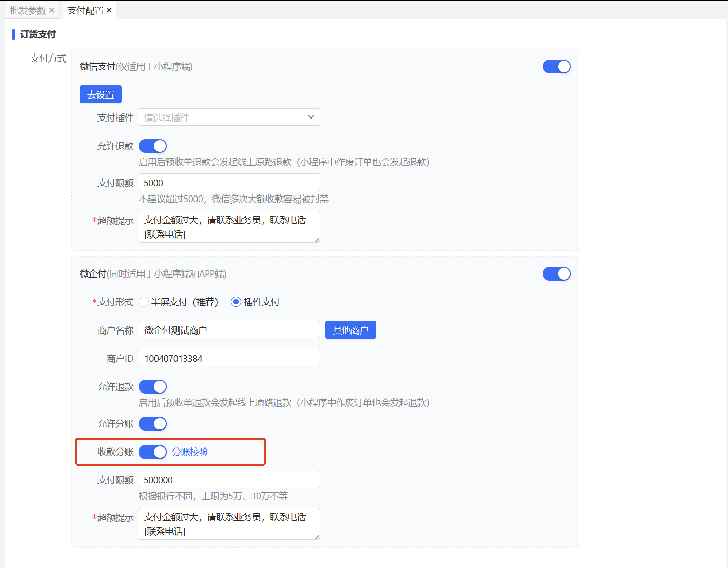Viewport: 728px width, 568px height.
Task: Toggle the 微信支付 main switch
Action: coord(557,67)
